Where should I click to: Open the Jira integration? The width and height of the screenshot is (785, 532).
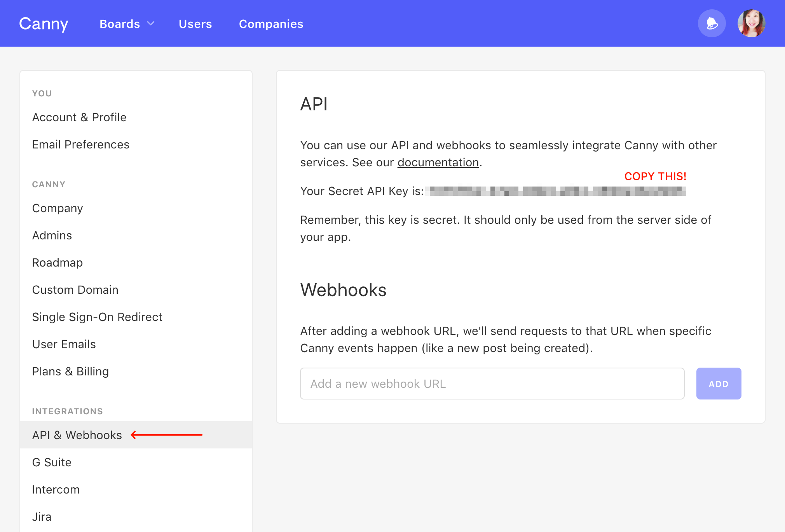pyautogui.click(x=42, y=516)
